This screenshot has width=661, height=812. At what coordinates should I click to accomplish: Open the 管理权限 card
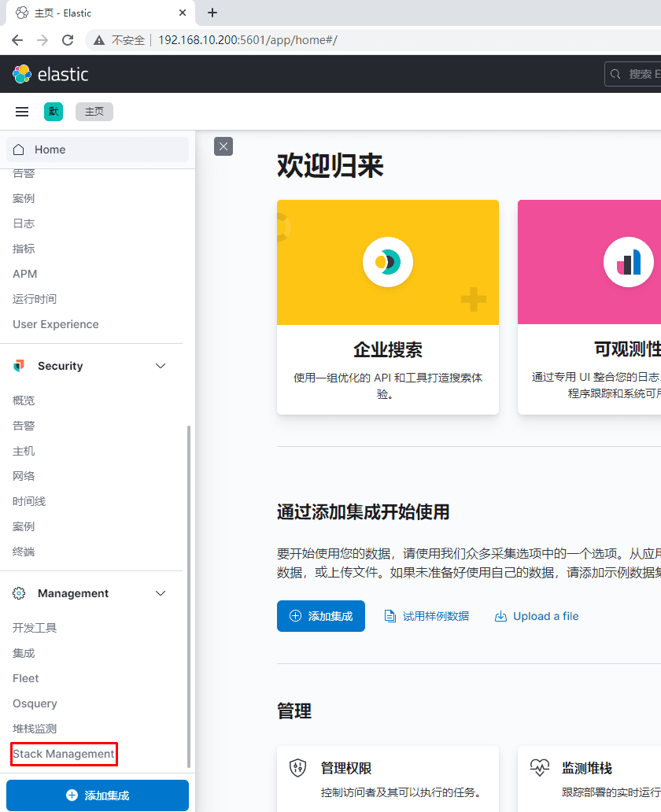(x=388, y=779)
